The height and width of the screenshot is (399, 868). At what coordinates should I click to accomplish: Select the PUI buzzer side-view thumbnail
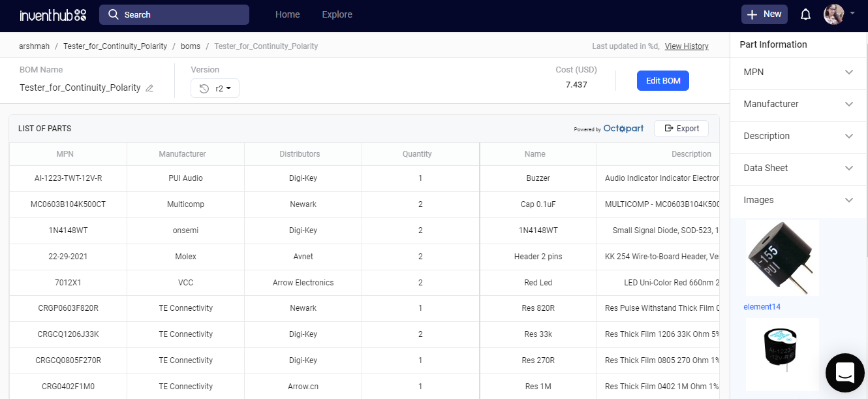(781, 258)
